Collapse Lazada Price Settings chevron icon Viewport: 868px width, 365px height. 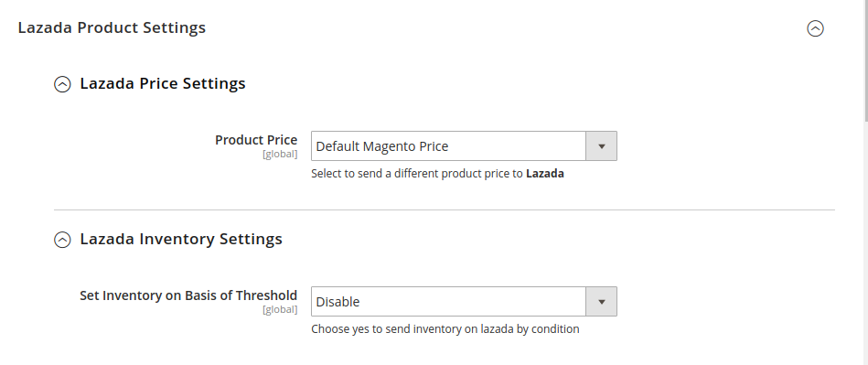[62, 84]
